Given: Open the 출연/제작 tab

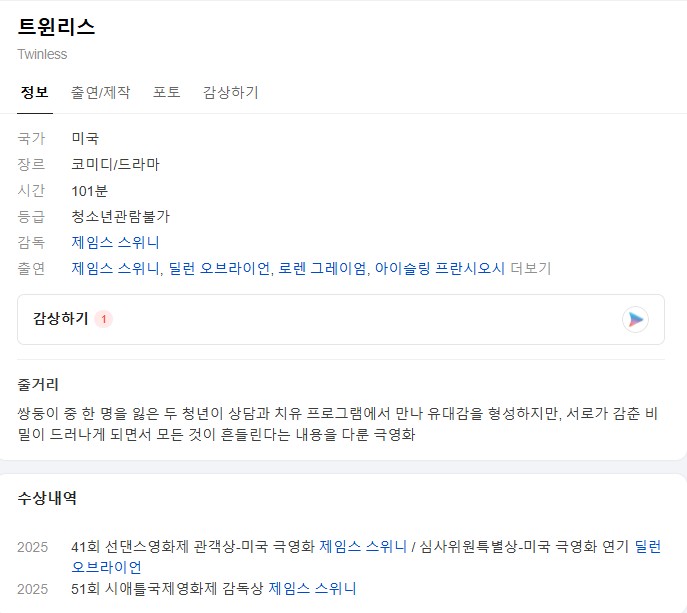Looking at the screenshot, I should pos(100,92).
